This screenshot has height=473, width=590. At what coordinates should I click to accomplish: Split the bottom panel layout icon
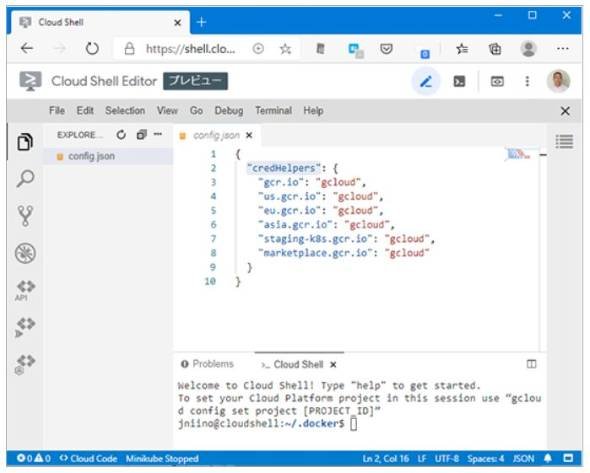pos(531,364)
